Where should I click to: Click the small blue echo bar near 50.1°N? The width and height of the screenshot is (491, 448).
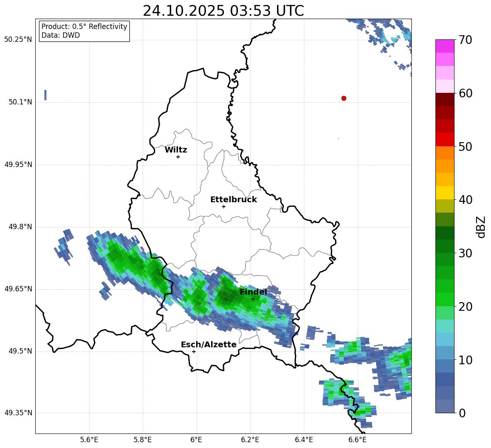[x=45, y=95]
